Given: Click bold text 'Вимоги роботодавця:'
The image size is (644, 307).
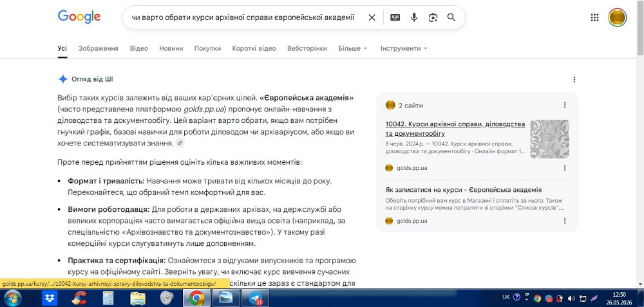Looking at the screenshot, I should click(x=108, y=210).
